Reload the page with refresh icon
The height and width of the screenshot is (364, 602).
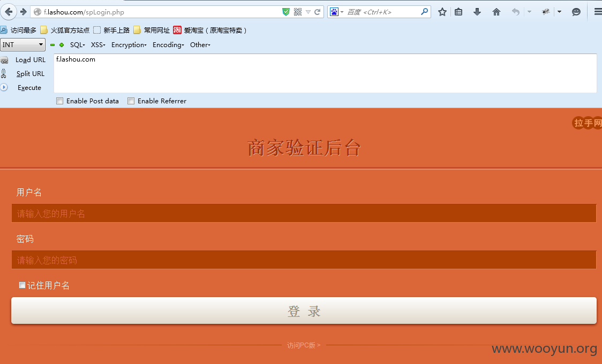coord(318,12)
